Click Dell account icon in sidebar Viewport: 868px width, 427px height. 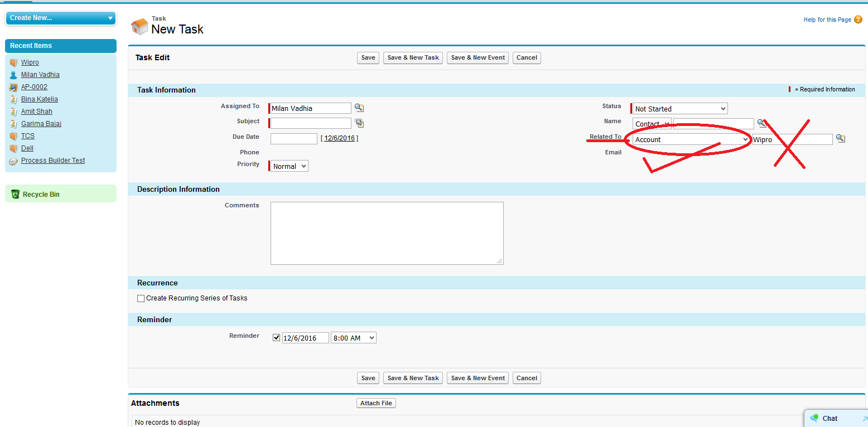coord(13,148)
